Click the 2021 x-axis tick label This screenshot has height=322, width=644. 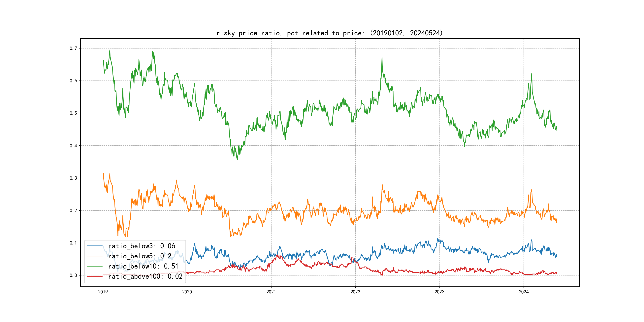271,292
